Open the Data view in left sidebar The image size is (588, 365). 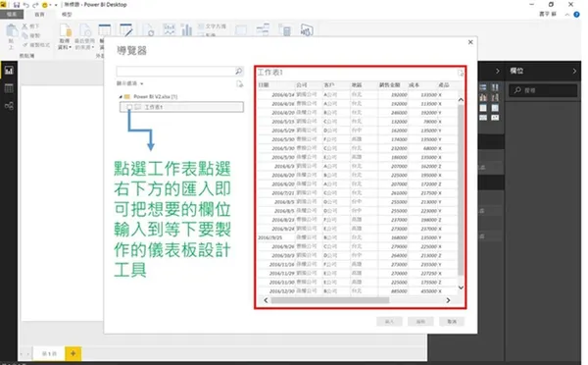[9, 88]
